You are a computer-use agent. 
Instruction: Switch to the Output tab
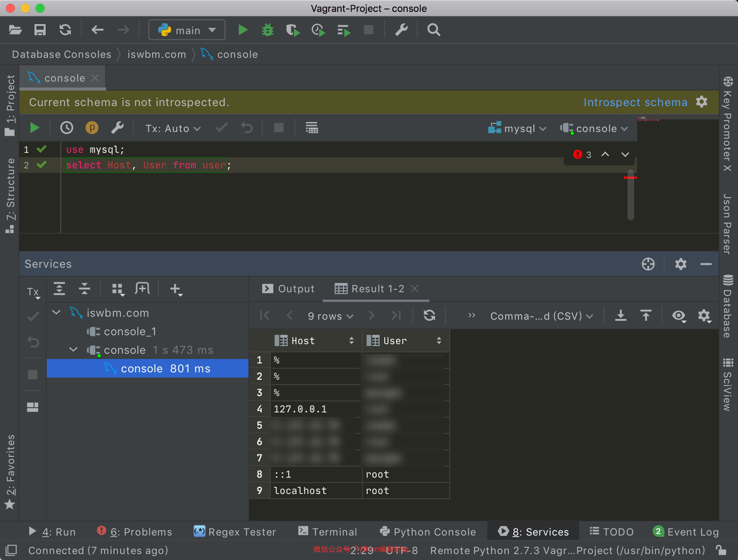click(x=289, y=289)
